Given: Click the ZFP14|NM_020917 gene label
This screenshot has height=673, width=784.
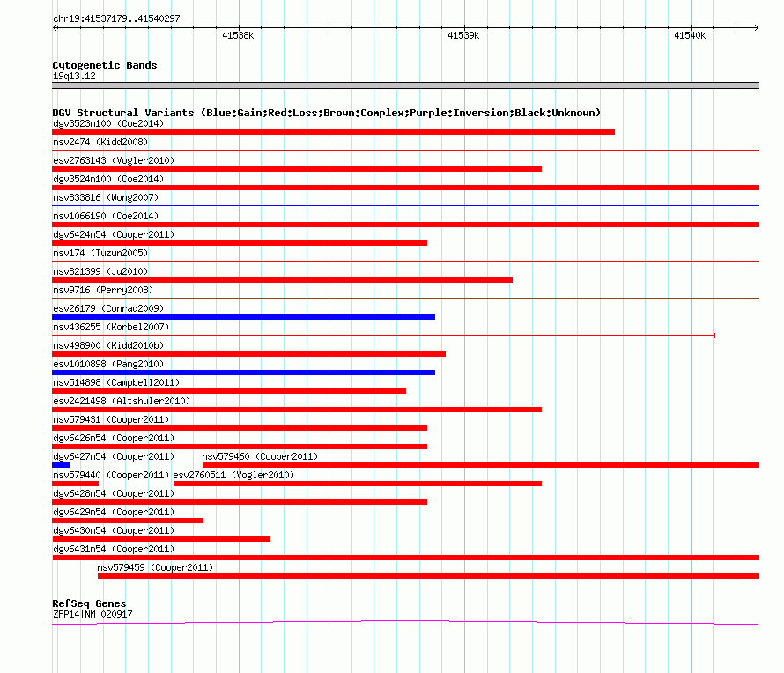Looking at the screenshot, I should coord(92,614).
